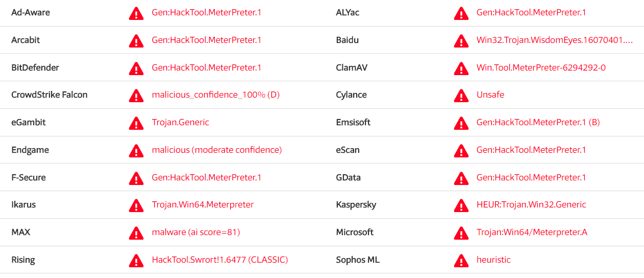
Task: Click the ClamAV warning triangle icon
Action: pyautogui.click(x=461, y=68)
